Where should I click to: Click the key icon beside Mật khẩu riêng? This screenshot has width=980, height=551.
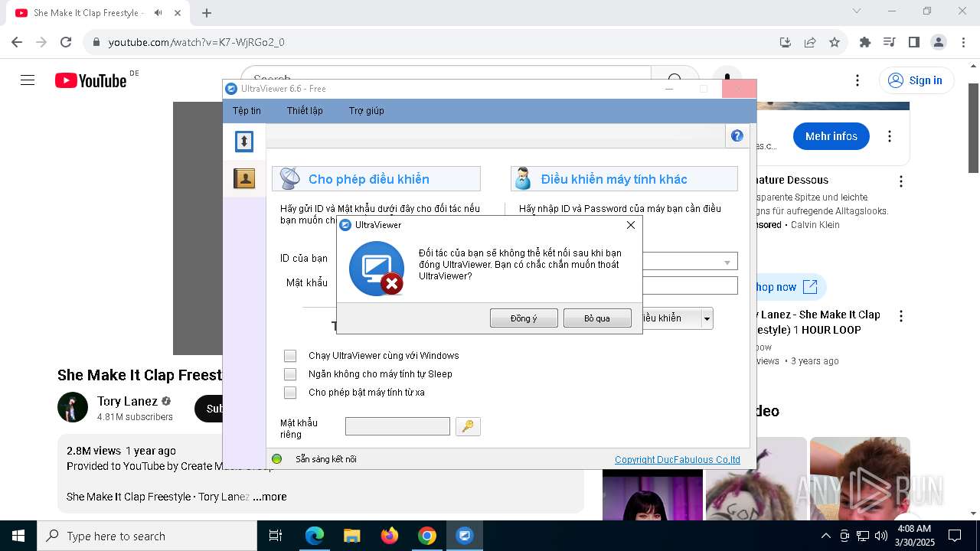(x=468, y=426)
